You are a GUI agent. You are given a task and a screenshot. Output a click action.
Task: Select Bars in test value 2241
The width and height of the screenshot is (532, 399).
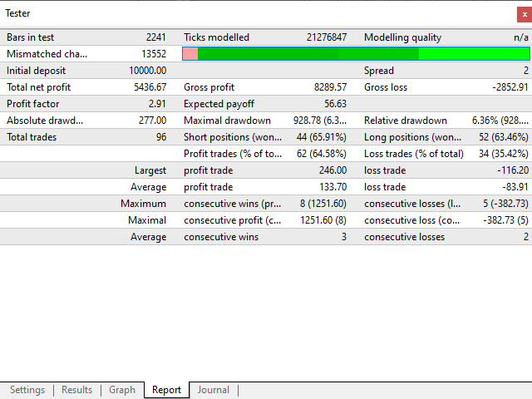point(155,37)
